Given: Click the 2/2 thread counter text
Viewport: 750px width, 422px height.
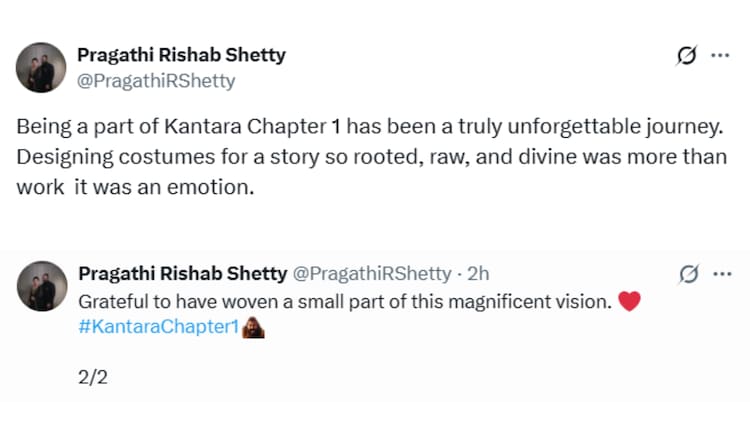Looking at the screenshot, I should pyautogui.click(x=92, y=378).
